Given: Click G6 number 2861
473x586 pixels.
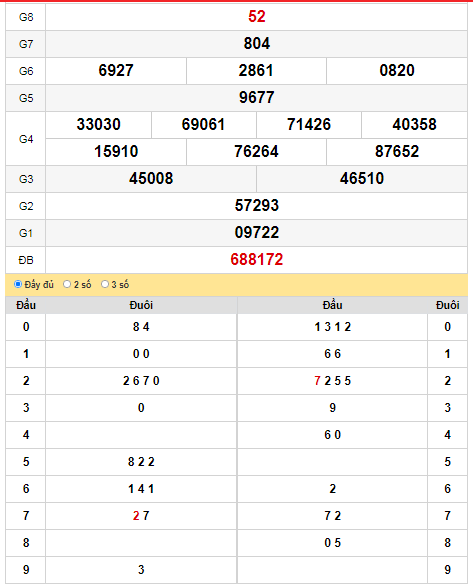Looking at the screenshot, I should [x=256, y=71].
